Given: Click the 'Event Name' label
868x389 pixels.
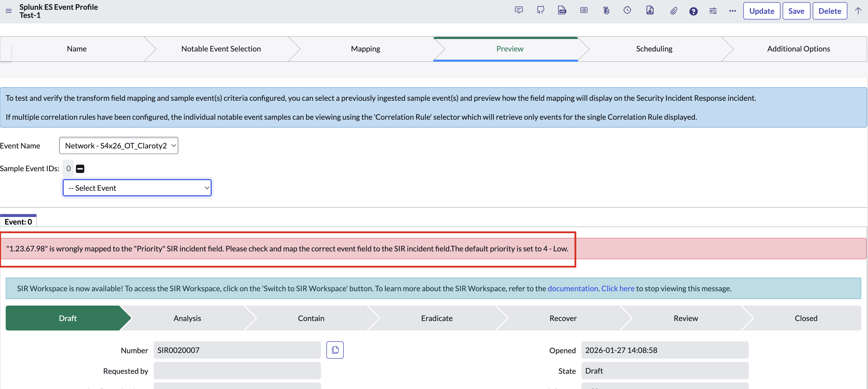Looking at the screenshot, I should pyautogui.click(x=20, y=146).
